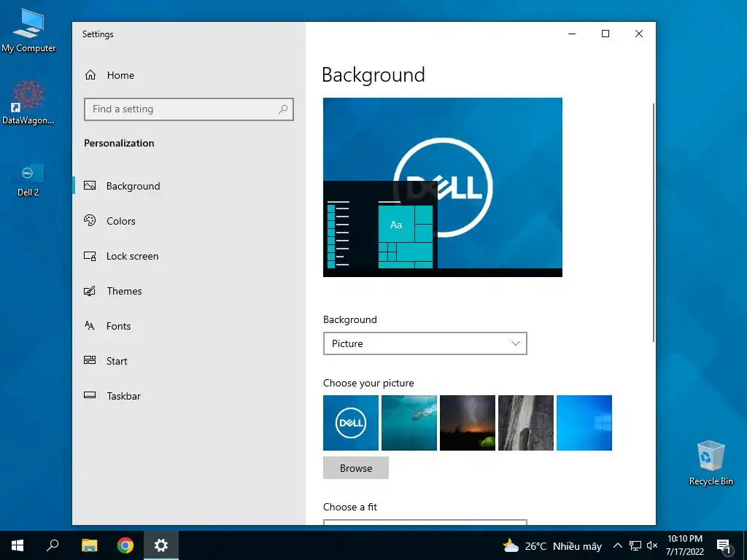The image size is (747, 560).
Task: Launch Google Chrome from the taskbar
Action: point(125,545)
